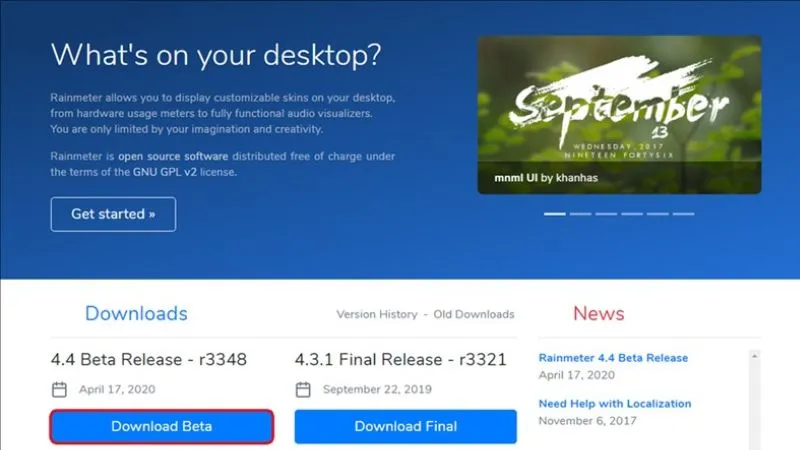Click the Get started button
Viewport: 800px width, 450px height.
coord(113,214)
